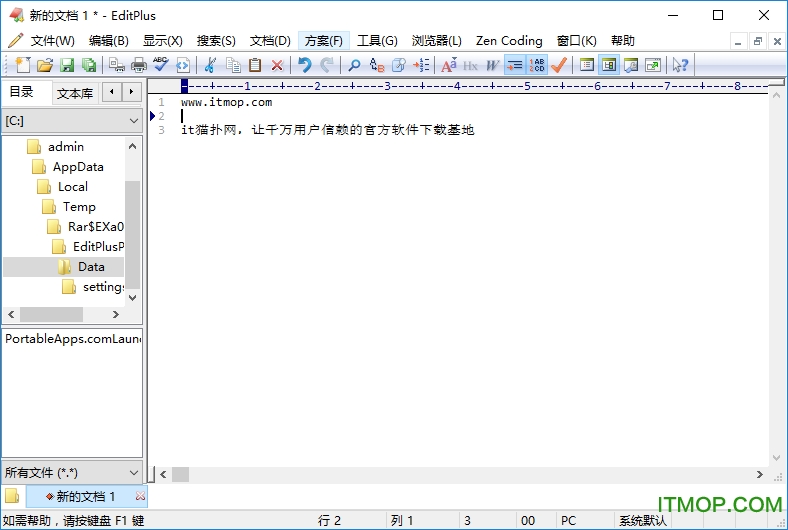Open a file using folder icon
This screenshot has width=788, height=530.
pyautogui.click(x=45, y=65)
